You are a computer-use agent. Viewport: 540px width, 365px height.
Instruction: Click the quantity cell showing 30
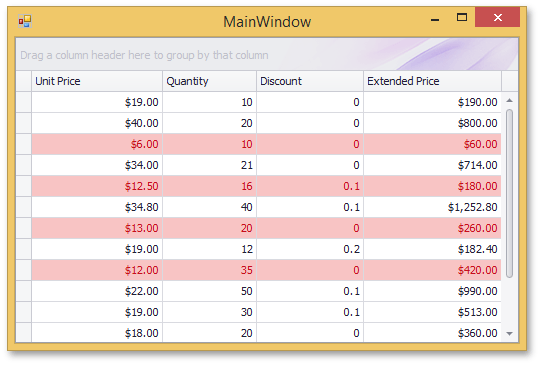coord(209,312)
